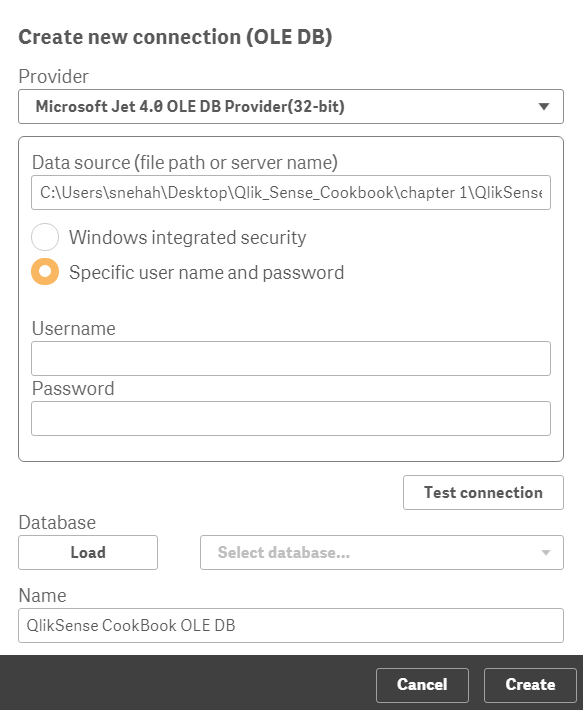Viewport: 583px width, 710px height.
Task: Focus the Data source file path field
Action: (291, 192)
